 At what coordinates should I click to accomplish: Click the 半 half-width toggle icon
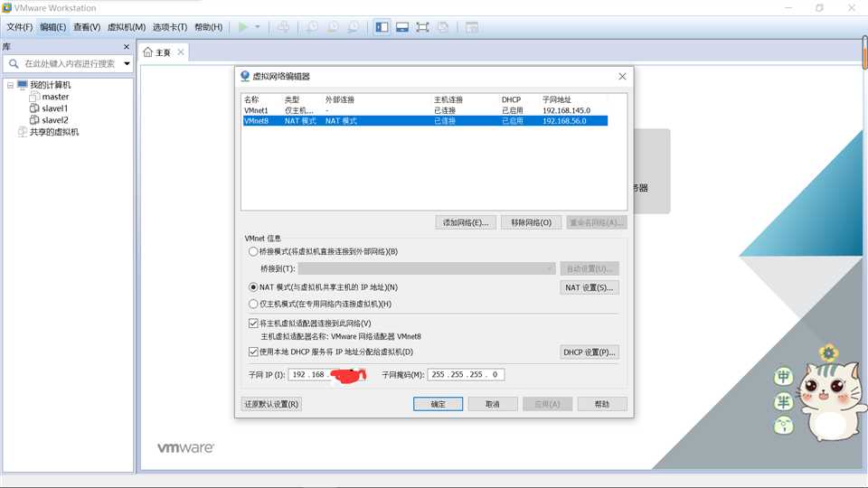(783, 401)
